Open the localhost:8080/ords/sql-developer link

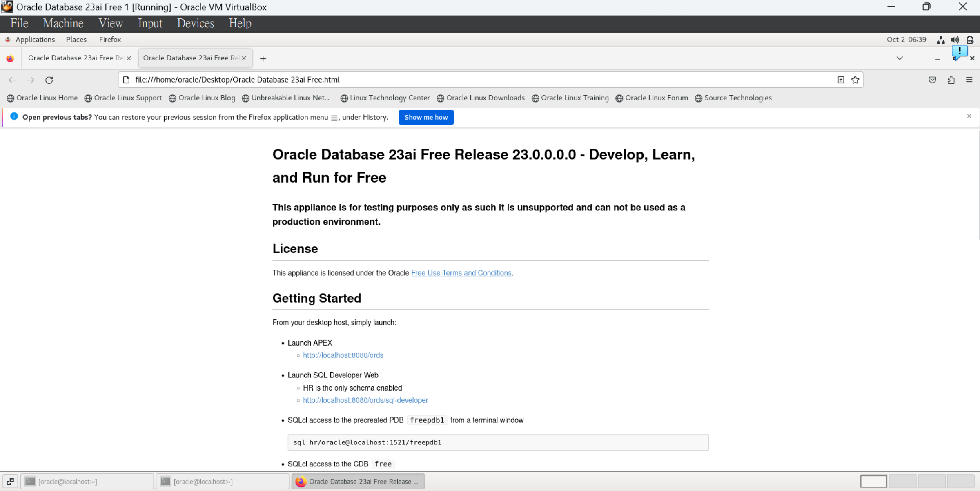point(365,400)
